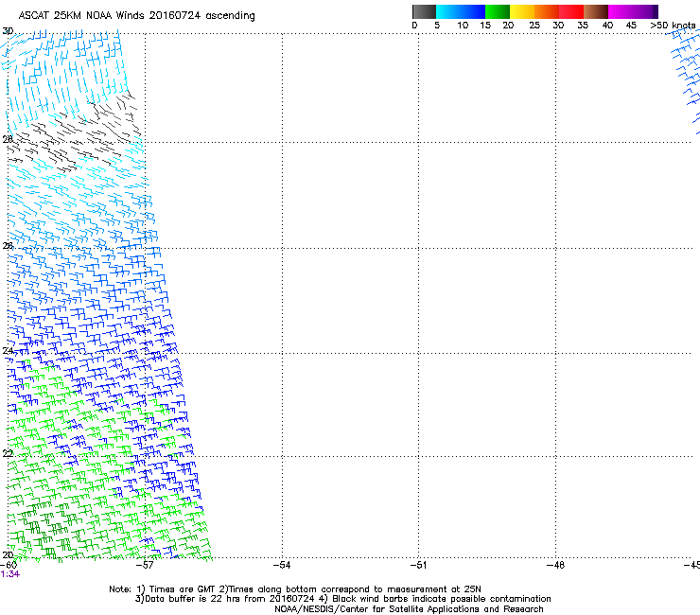
Task: Click the latitude label '30' on the left axis
Action: point(8,31)
